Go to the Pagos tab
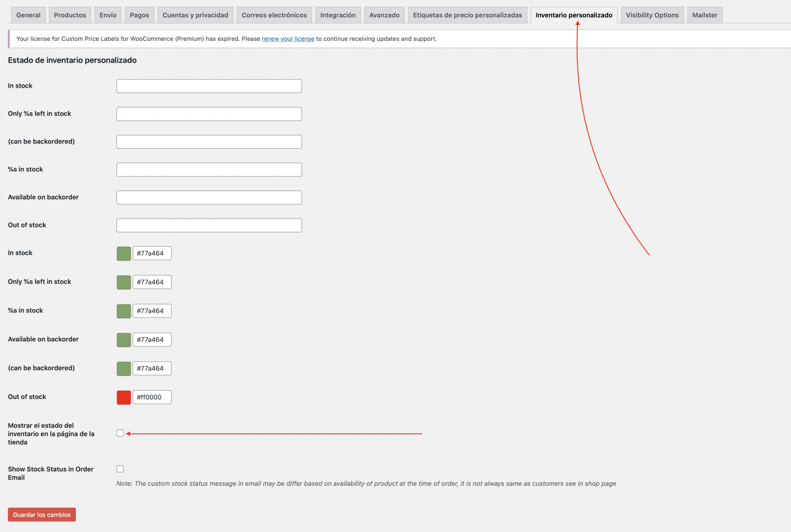The width and height of the screenshot is (791, 532). pyautogui.click(x=139, y=15)
